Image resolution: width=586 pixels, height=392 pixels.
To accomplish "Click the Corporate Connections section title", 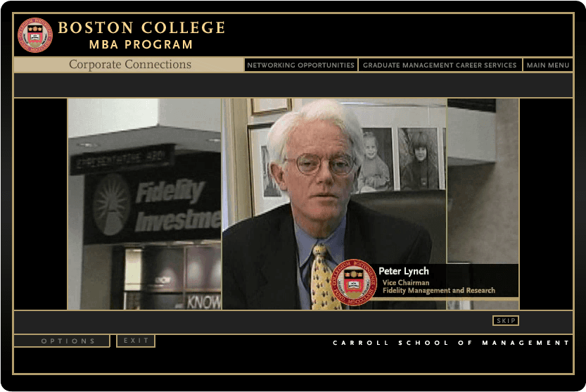I will (x=130, y=64).
